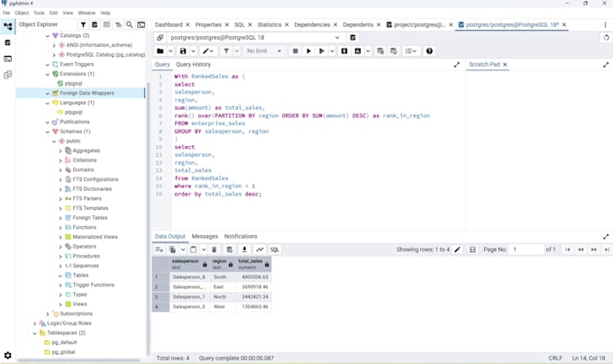Go to the last results page

tap(607, 250)
